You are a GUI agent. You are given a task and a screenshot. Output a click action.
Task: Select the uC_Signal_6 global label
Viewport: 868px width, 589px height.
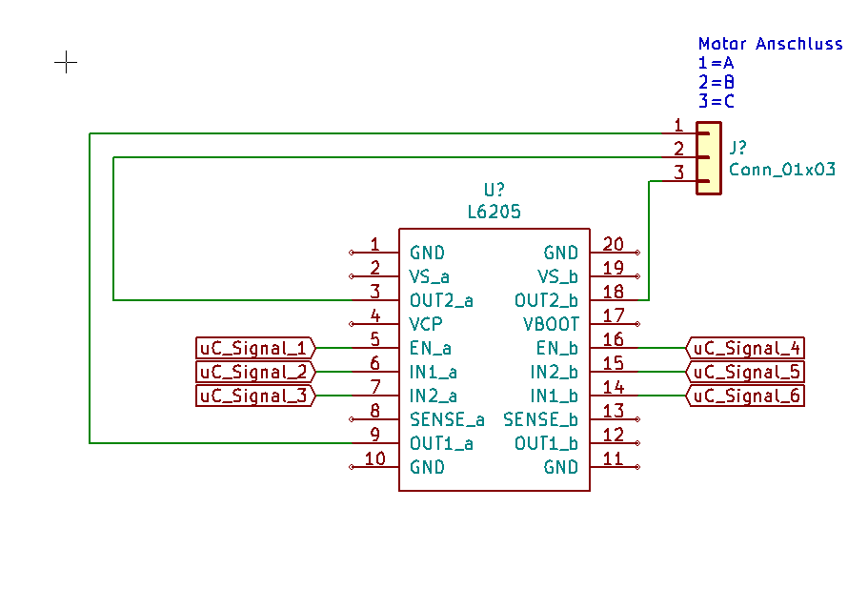coord(745,396)
